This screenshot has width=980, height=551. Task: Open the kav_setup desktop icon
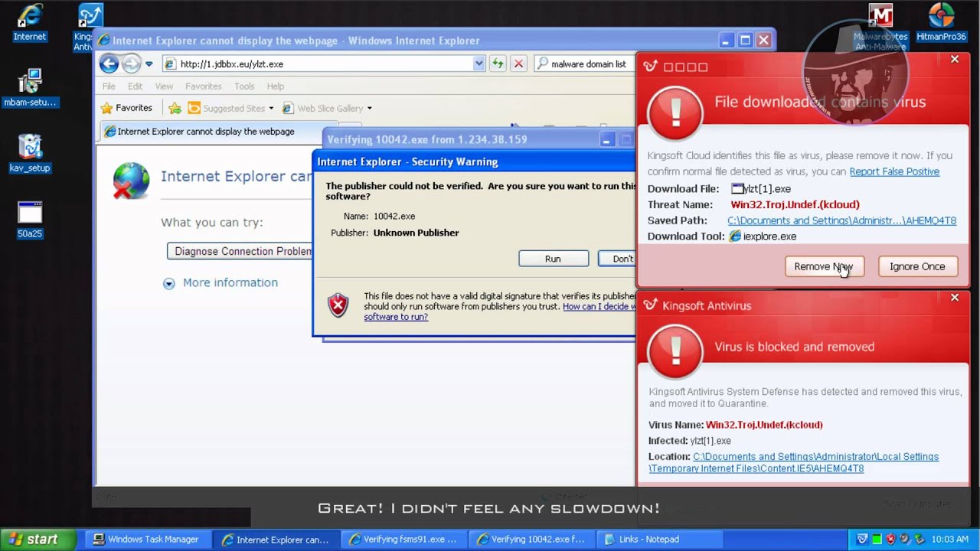30,153
